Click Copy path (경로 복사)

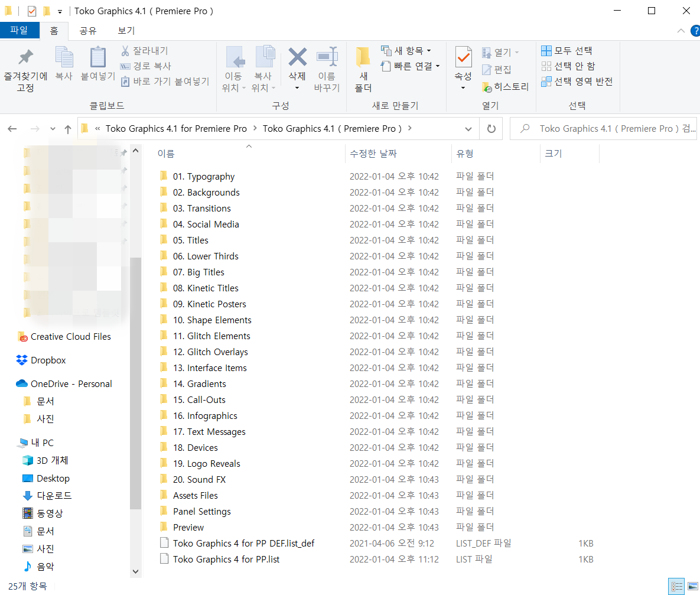click(145, 66)
